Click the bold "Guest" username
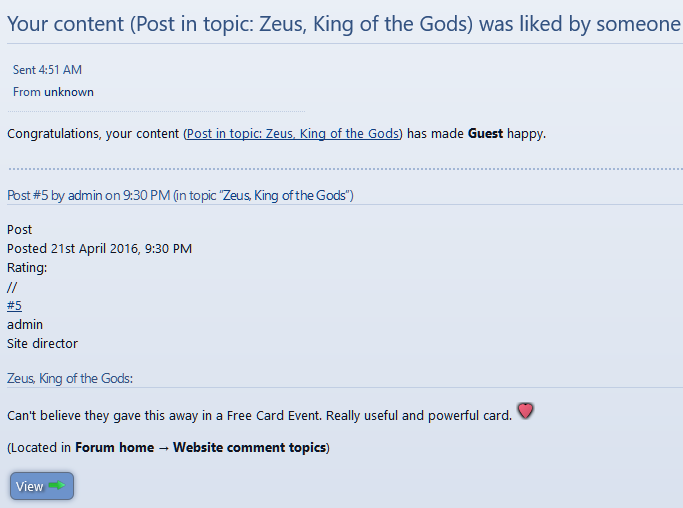Image resolution: width=683 pixels, height=508 pixels. click(485, 133)
